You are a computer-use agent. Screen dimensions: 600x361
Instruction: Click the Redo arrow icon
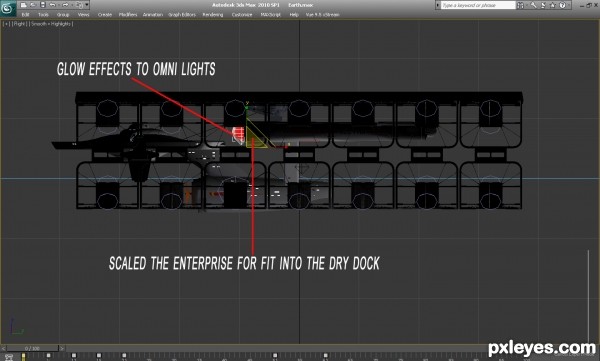point(65,5)
